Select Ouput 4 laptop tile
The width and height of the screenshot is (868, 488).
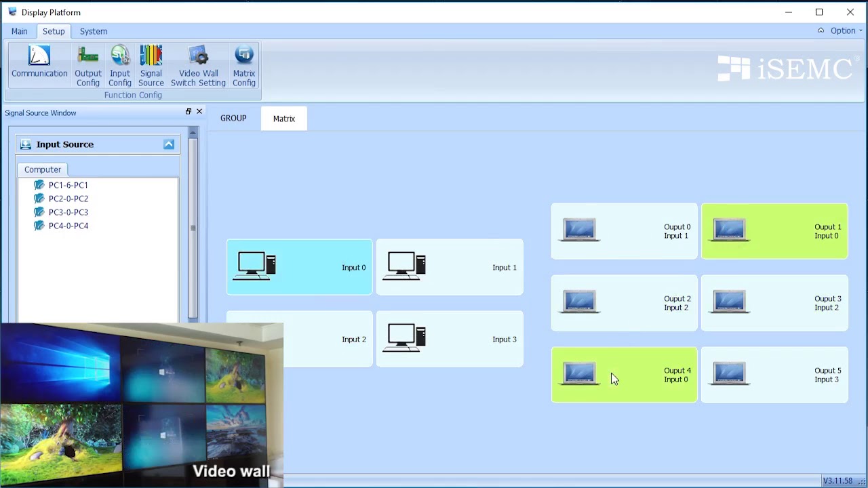[624, 375]
